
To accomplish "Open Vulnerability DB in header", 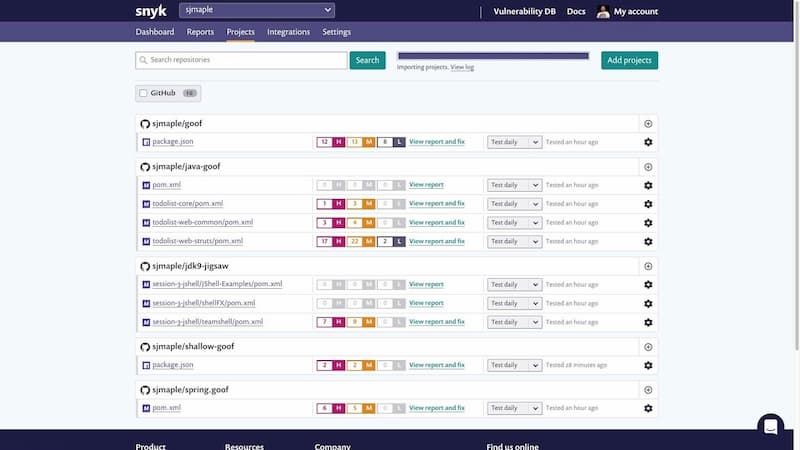I will [524, 11].
